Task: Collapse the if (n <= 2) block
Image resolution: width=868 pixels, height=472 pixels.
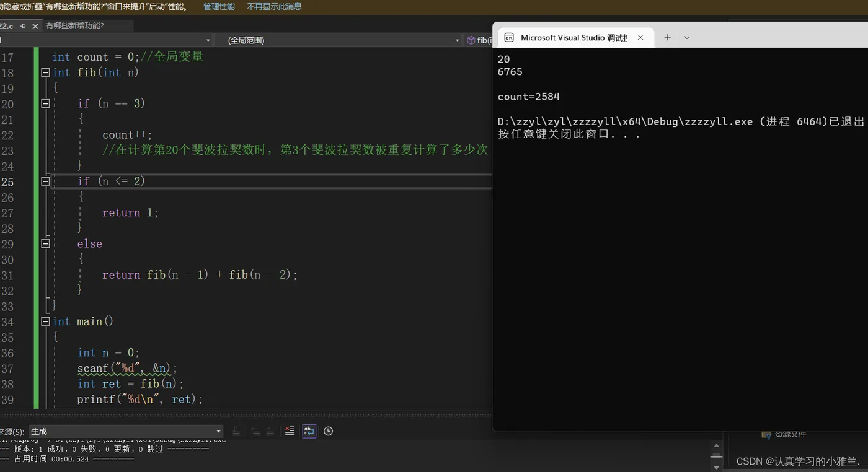Action: (45, 181)
